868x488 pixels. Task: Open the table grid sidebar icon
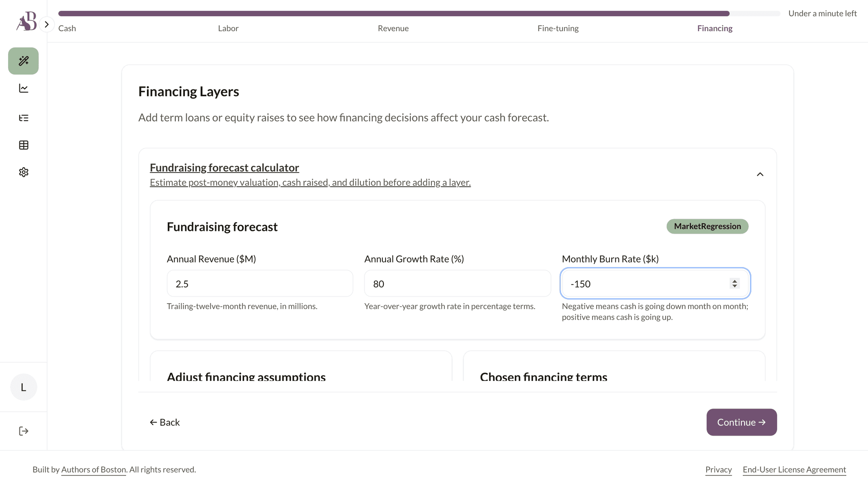pos(24,145)
